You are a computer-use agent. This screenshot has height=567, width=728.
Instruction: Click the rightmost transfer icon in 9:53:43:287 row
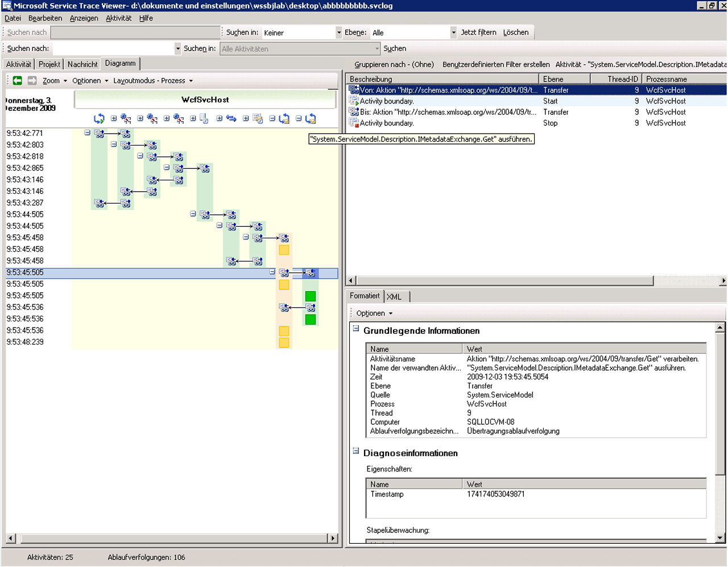tap(126, 203)
